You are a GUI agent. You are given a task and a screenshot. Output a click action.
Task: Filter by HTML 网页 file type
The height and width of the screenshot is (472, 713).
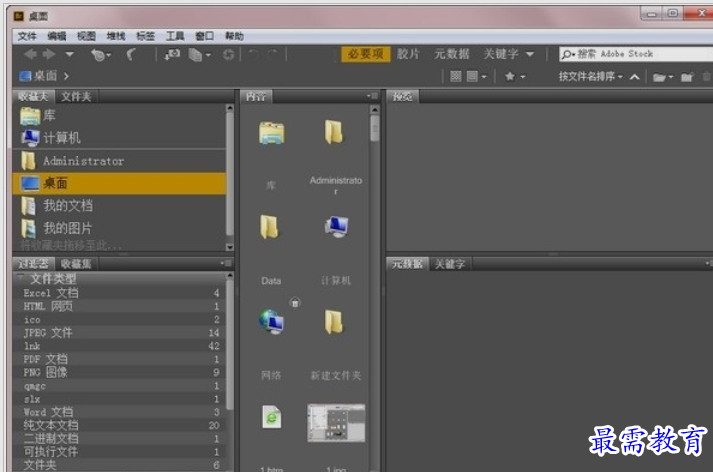120,306
